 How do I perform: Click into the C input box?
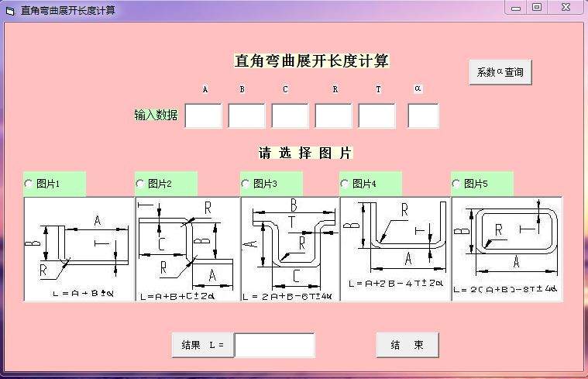click(290, 116)
